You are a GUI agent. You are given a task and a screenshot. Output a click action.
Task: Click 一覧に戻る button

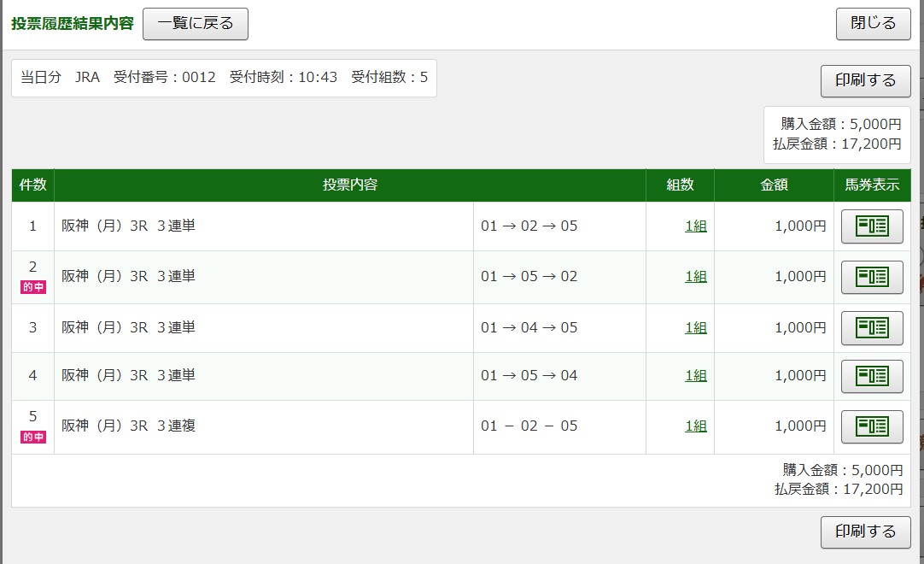(x=195, y=24)
